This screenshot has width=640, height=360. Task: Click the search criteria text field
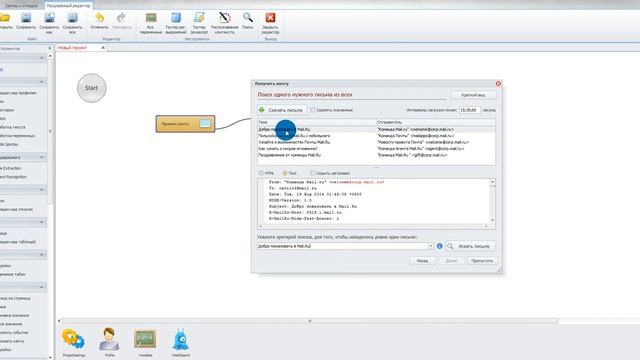tap(343, 246)
